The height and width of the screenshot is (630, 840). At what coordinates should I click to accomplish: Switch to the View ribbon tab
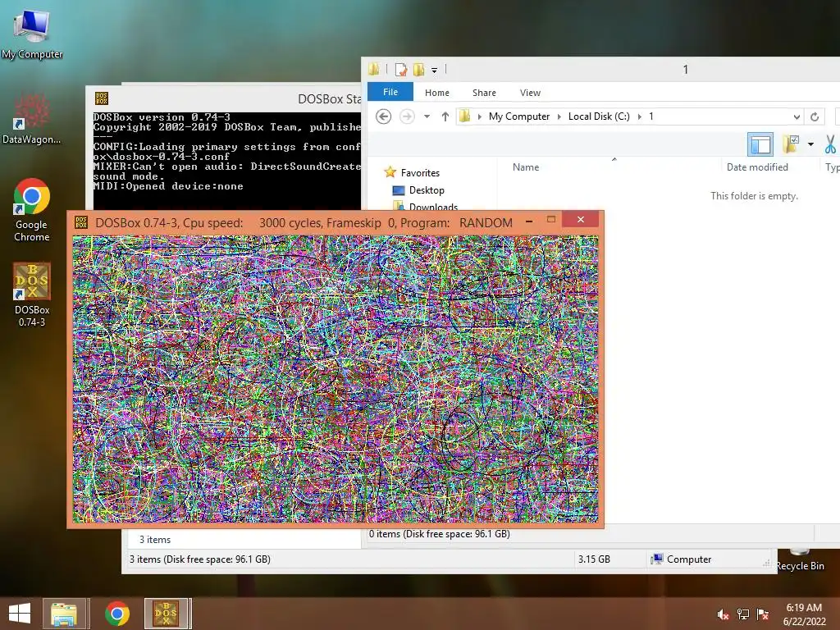[531, 93]
